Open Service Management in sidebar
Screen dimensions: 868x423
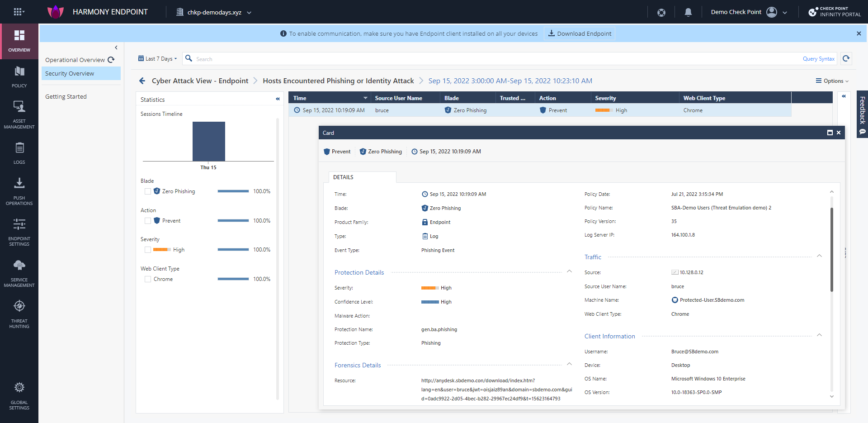coord(19,273)
